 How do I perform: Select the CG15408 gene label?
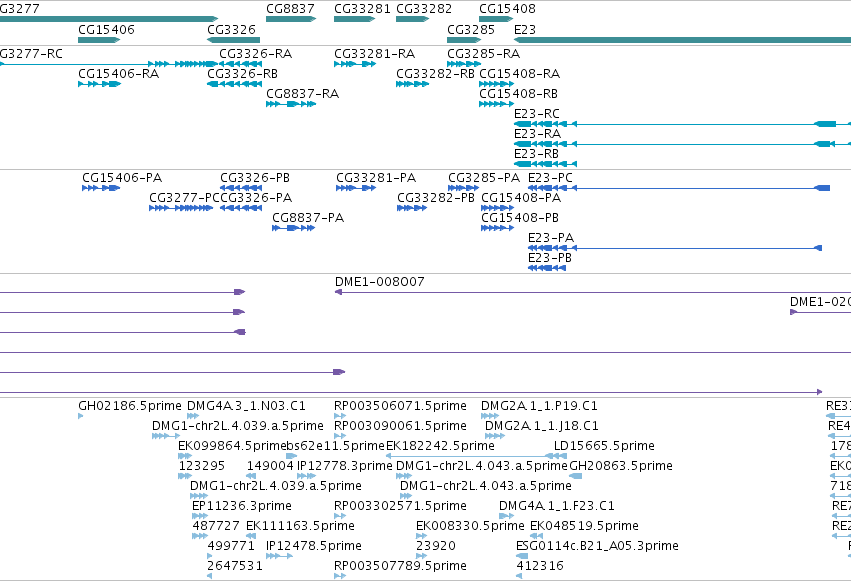coord(507,9)
